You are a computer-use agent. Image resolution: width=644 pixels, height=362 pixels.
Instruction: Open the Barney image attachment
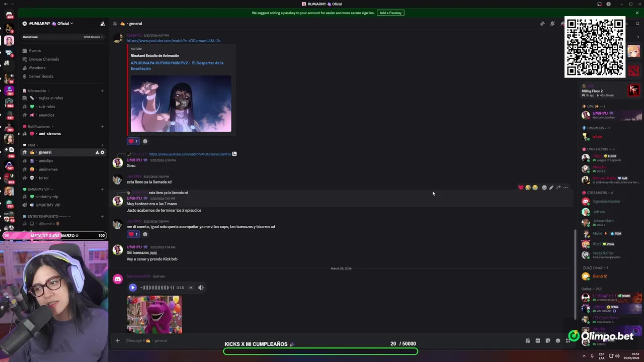point(154,314)
